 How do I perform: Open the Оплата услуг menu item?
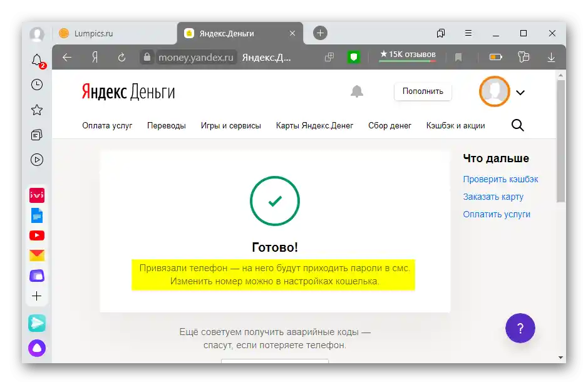pyautogui.click(x=107, y=126)
